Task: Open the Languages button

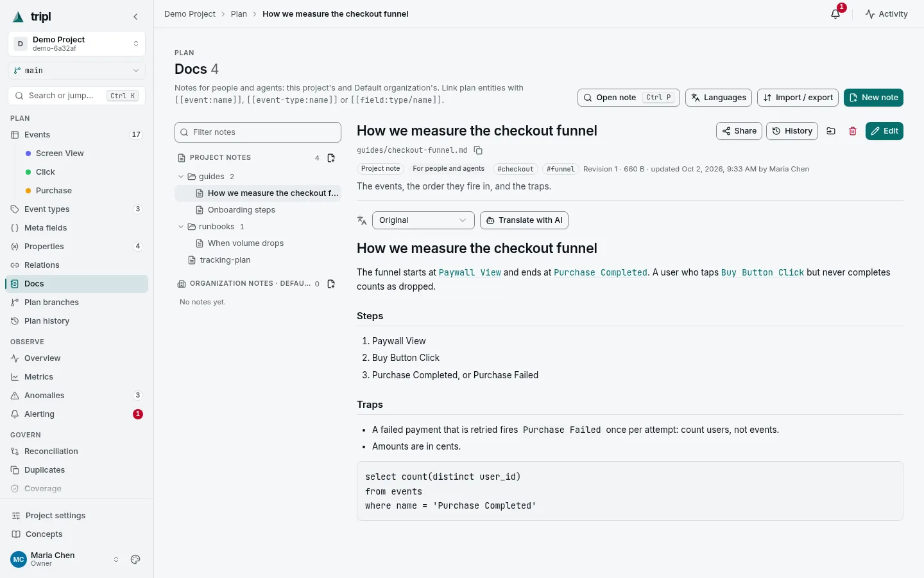Action: coord(719,98)
